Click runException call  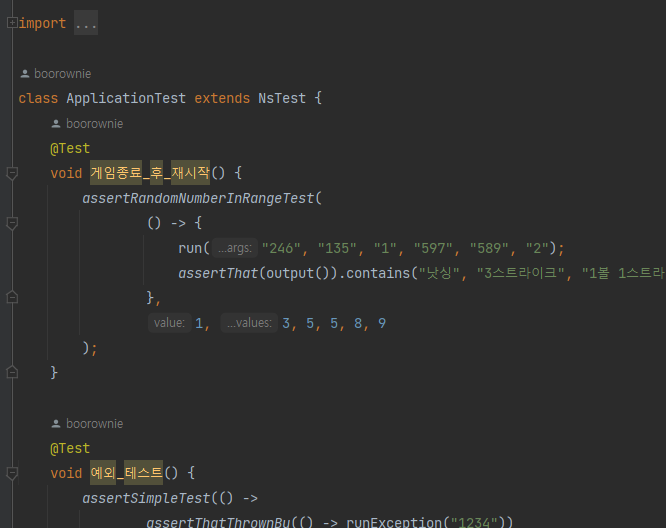[x=394, y=522]
